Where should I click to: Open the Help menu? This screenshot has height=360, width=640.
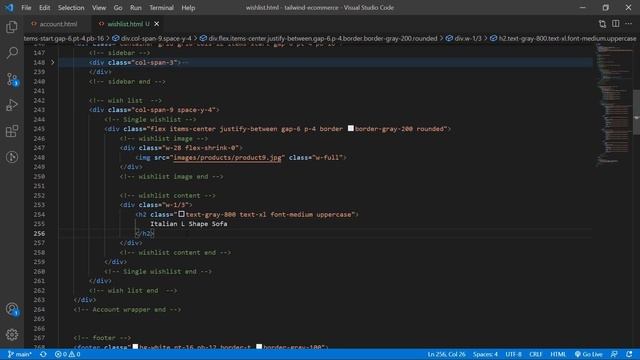pyautogui.click(x=188, y=8)
